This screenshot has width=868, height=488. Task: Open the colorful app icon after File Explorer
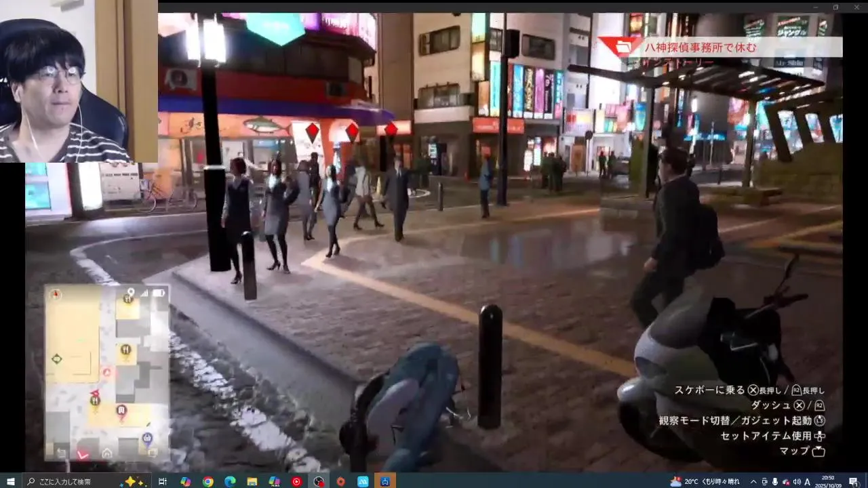coord(274,481)
